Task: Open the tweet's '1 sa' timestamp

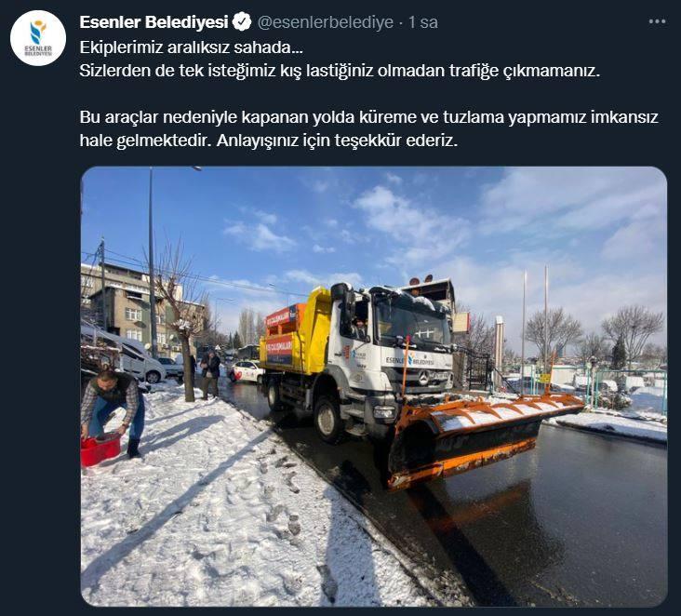Action: tap(423, 22)
